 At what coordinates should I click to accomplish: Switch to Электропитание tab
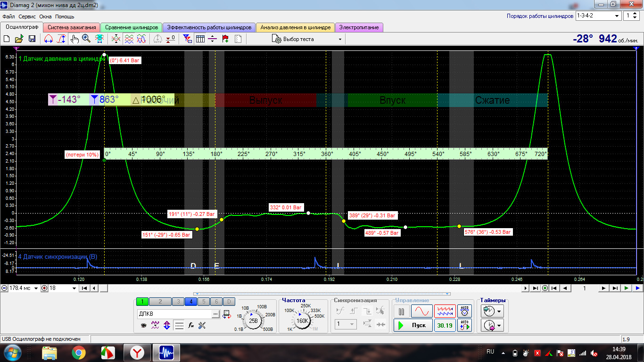pyautogui.click(x=359, y=27)
